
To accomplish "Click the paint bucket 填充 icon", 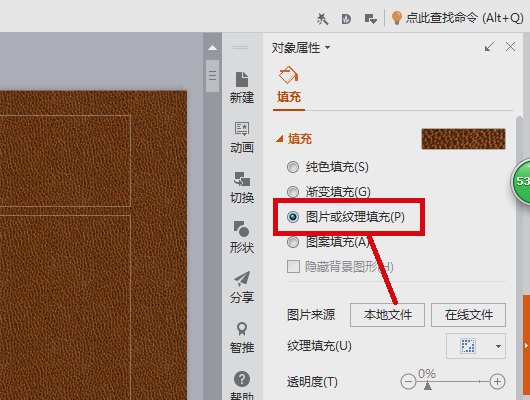I will click(288, 75).
